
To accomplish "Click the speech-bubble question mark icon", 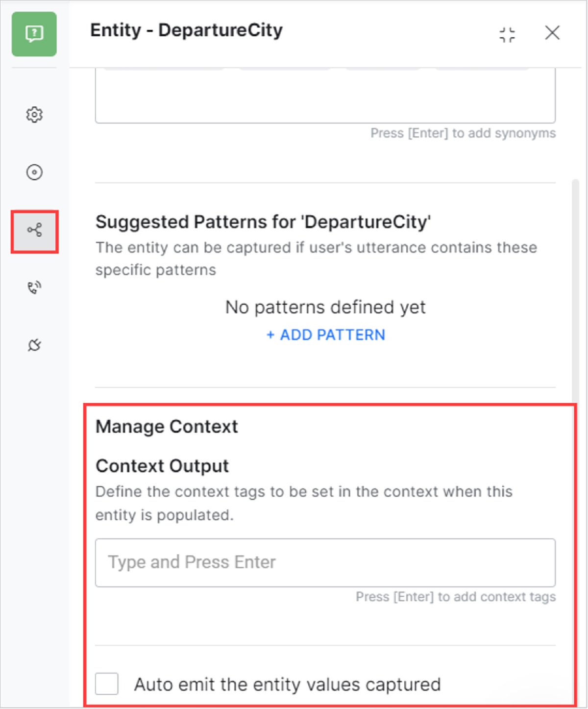I will (x=33, y=34).
